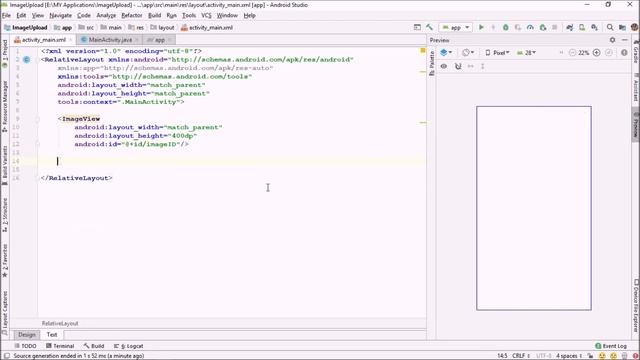The image size is (640, 360).
Task: Click the device preview canvas
Action: 533,208
